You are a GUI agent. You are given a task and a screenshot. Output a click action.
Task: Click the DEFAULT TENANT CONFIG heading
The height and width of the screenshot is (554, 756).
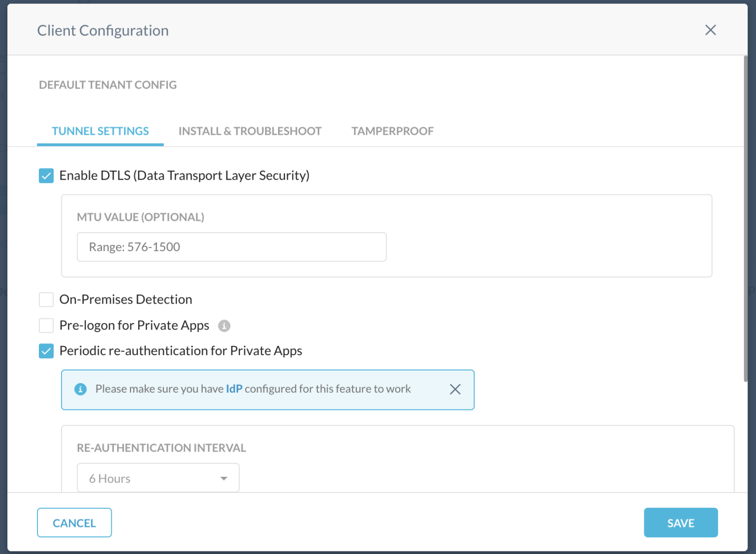click(x=108, y=85)
